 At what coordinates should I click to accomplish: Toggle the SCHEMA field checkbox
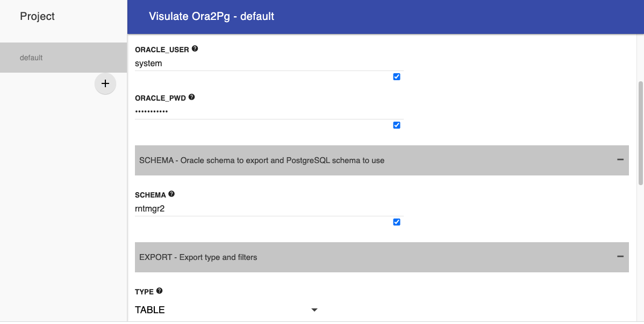(397, 222)
